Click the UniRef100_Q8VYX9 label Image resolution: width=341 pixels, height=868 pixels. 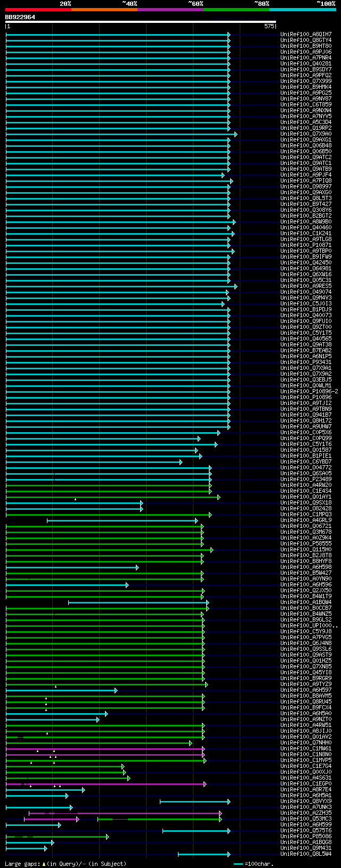point(306,801)
